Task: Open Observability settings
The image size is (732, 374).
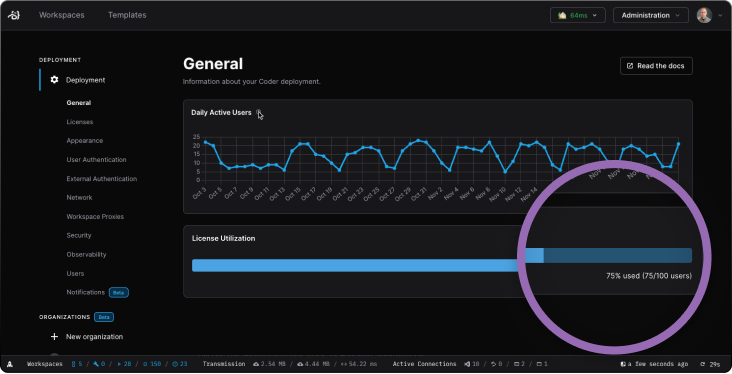Action: (86, 254)
